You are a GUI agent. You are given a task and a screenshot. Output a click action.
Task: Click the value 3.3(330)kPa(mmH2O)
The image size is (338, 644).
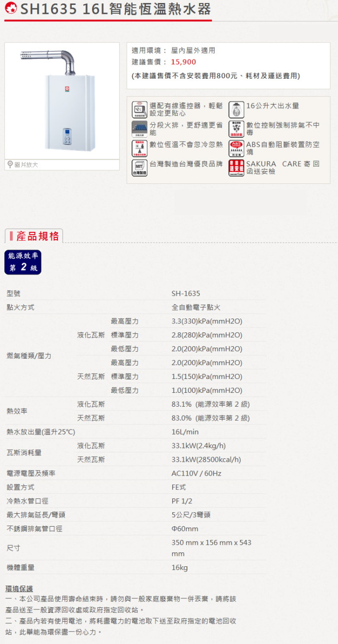207,321
